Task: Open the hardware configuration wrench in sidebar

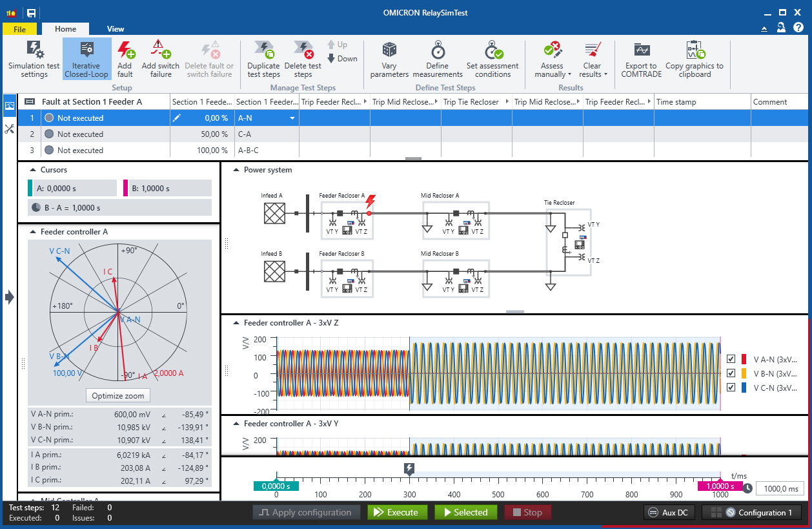Action: point(9,129)
